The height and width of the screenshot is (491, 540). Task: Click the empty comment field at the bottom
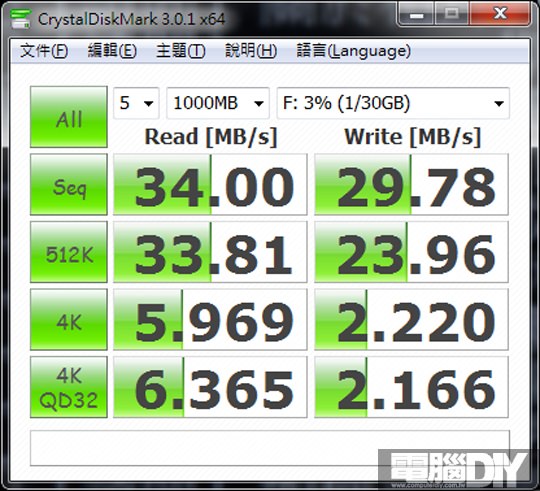click(270, 448)
